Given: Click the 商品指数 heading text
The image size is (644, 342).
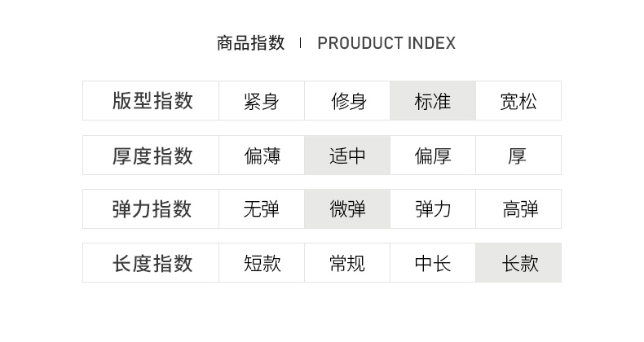Looking at the screenshot, I should 251,43.
